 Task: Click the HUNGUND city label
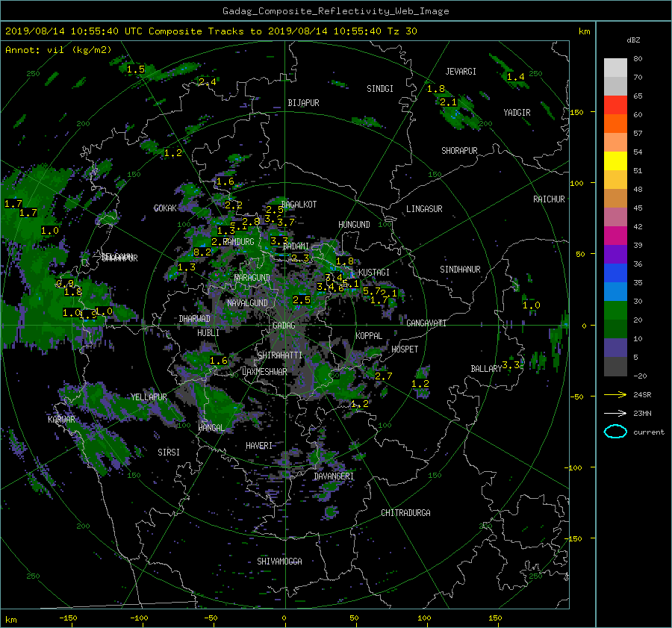pyautogui.click(x=354, y=225)
